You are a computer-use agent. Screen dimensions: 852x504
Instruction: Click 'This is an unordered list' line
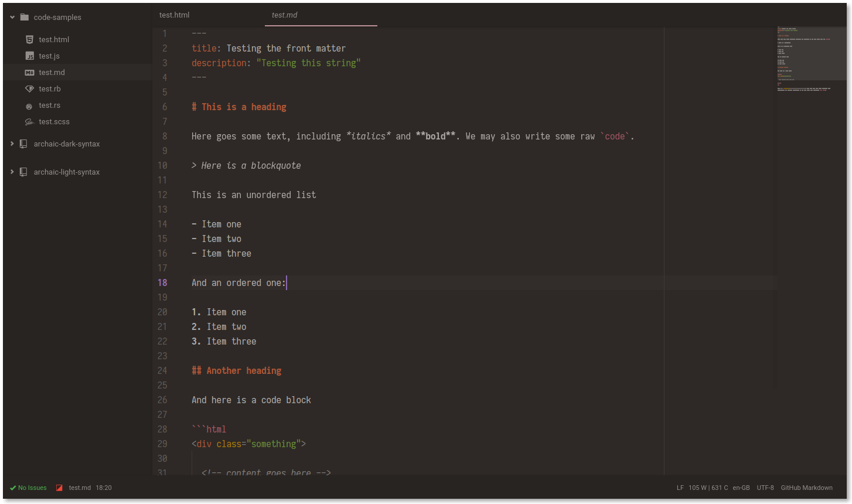[254, 195]
